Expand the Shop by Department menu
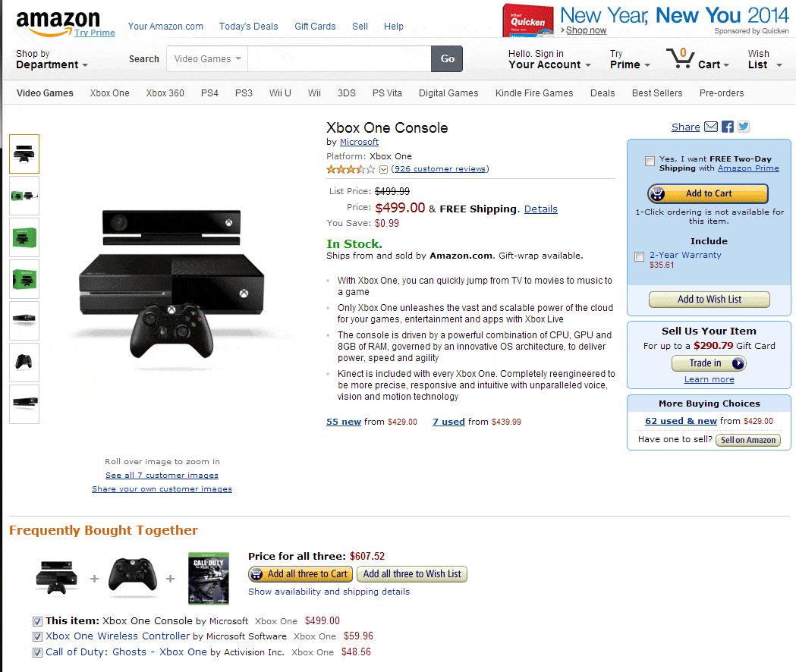796x672 pixels. pyautogui.click(x=52, y=60)
